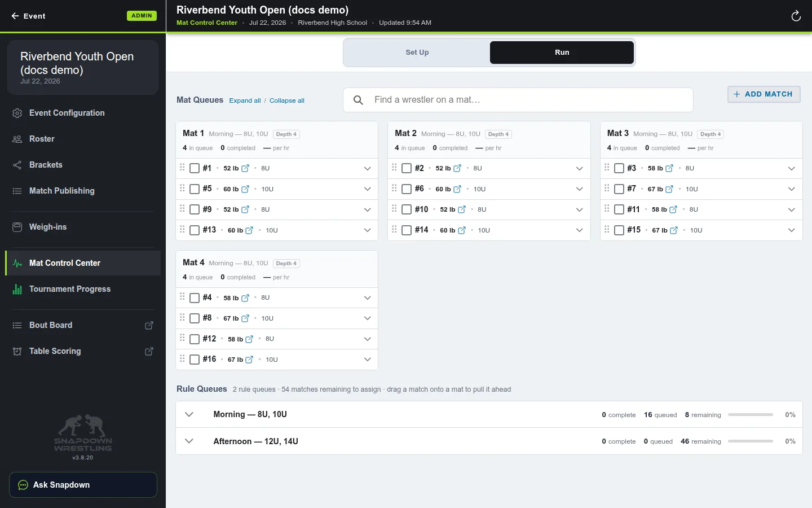Click the drag handle on match #5
Viewport: 812px width, 508px height.
coord(182,188)
